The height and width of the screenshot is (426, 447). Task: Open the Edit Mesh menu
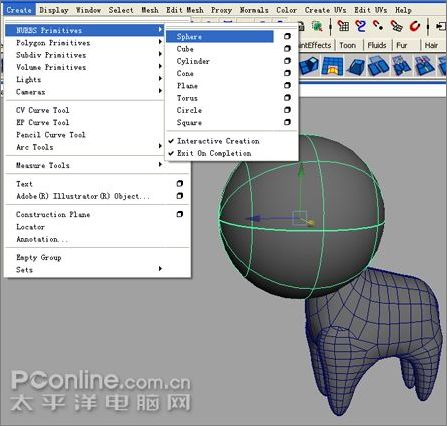point(185,10)
